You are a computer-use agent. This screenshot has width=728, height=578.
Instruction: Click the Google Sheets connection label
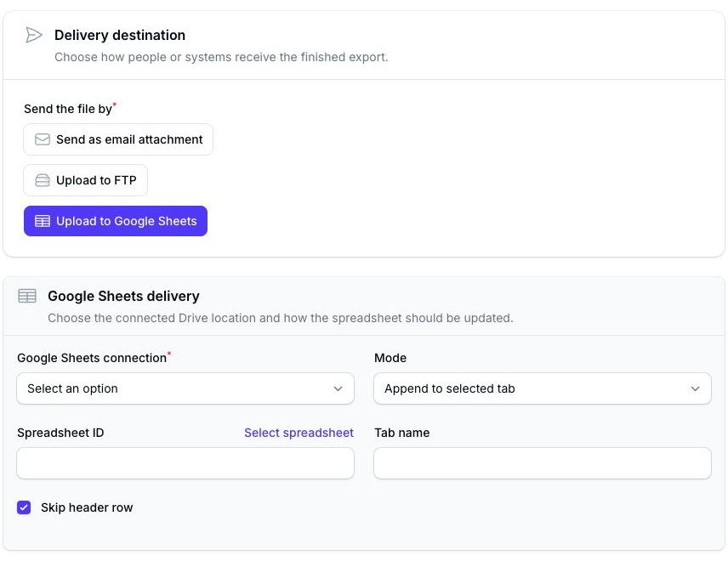pyautogui.click(x=92, y=358)
